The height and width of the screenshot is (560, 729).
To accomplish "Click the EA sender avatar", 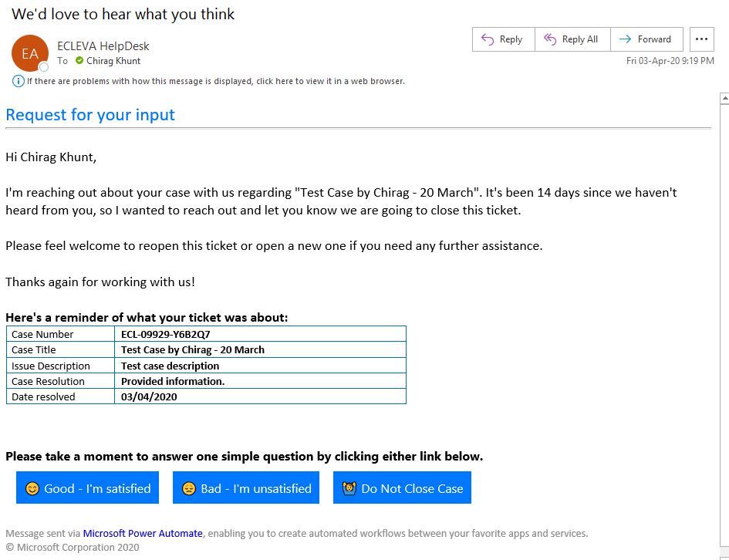I will tap(30, 53).
